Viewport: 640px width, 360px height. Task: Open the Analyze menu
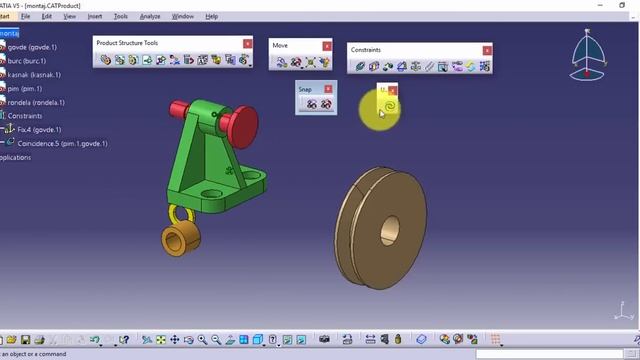(x=150, y=16)
